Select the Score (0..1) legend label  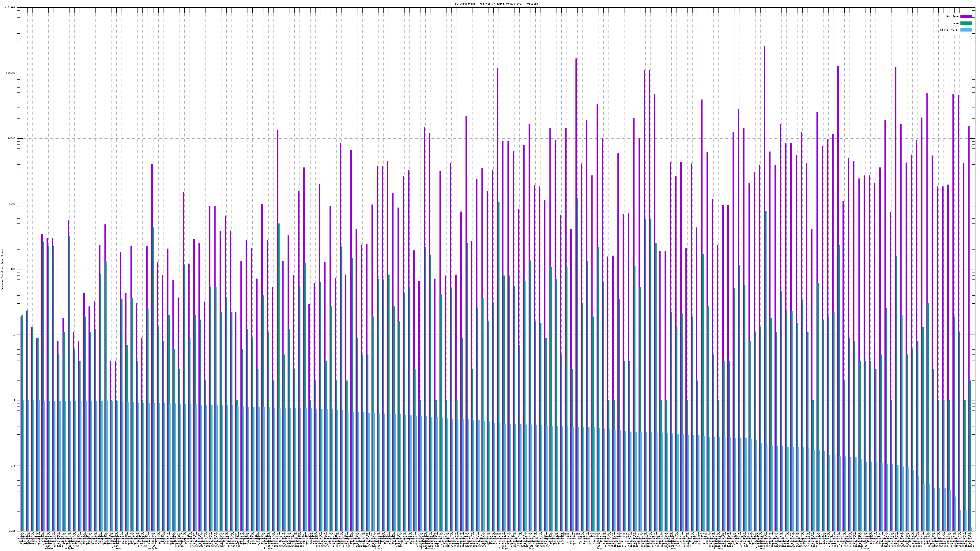click(x=949, y=30)
